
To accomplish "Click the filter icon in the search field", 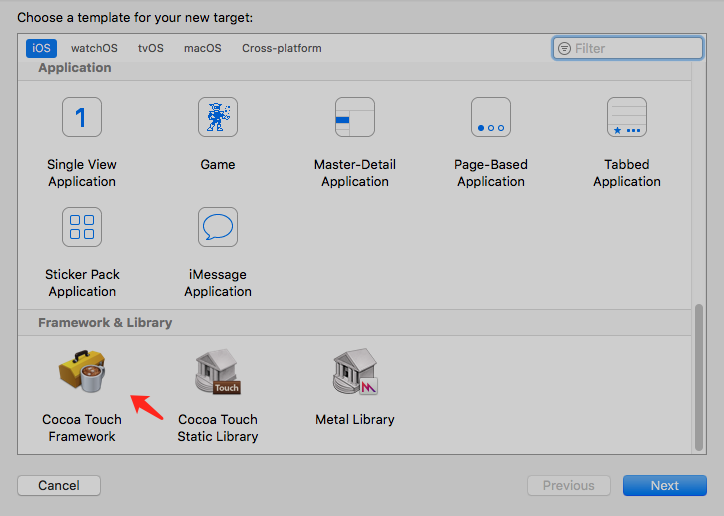I will click(x=564, y=48).
